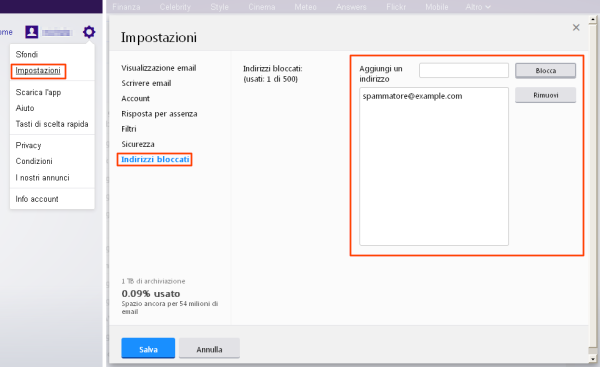
Task: Click the Salva button
Action: (x=148, y=348)
